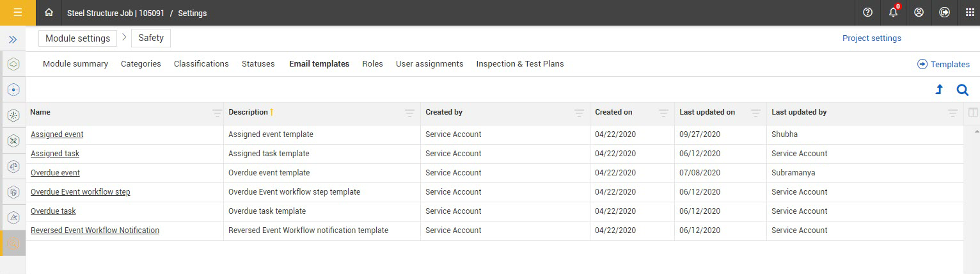The image size is (980, 274).
Task: Open the Last updated by column filter
Action: (952, 113)
